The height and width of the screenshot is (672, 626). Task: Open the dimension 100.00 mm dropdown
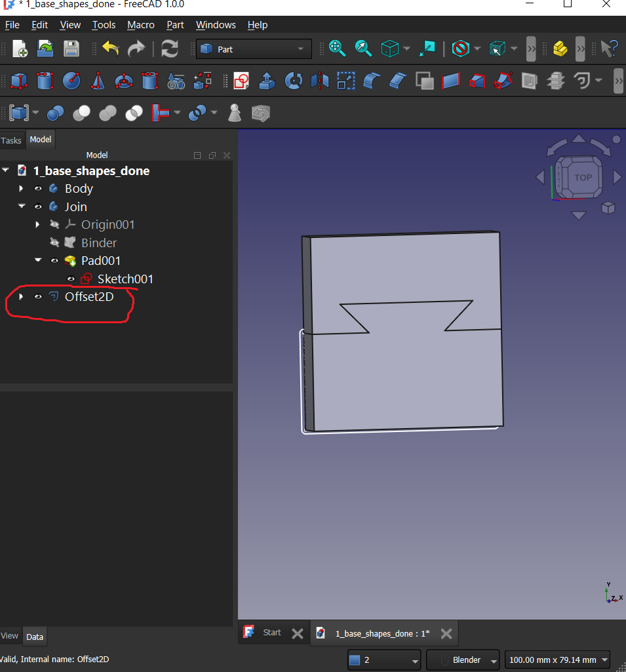(557, 660)
